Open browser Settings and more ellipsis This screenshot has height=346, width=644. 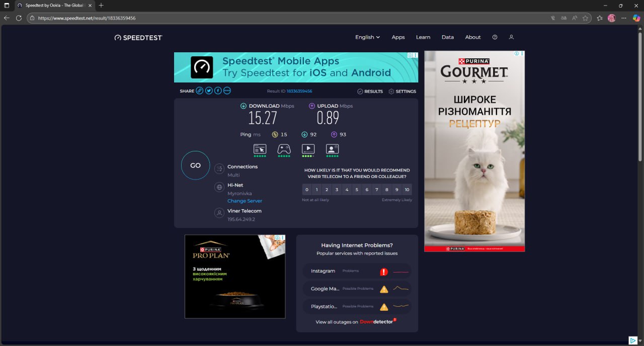(x=624, y=18)
